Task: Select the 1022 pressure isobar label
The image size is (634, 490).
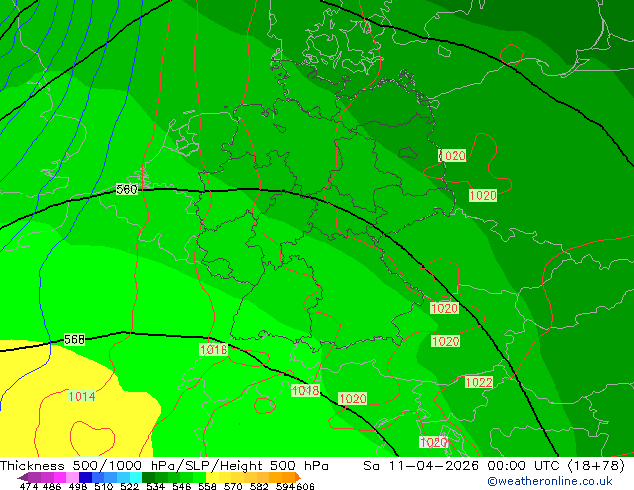Action: tap(479, 382)
